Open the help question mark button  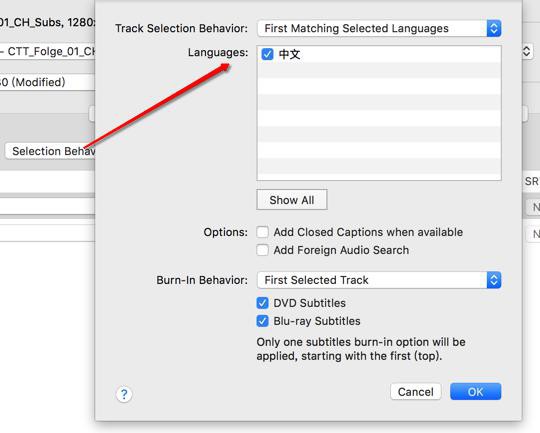tap(124, 394)
